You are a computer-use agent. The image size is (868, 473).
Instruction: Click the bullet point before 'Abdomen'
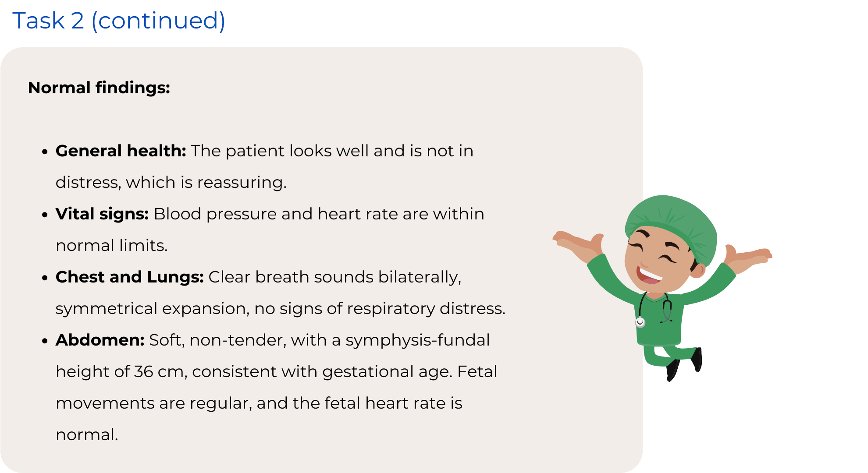45,341
